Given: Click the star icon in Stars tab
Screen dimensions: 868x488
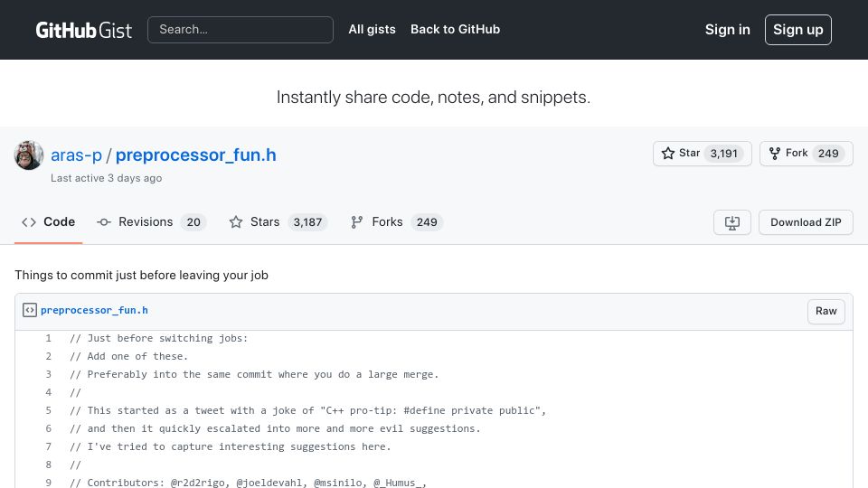Looking at the screenshot, I should click(236, 222).
